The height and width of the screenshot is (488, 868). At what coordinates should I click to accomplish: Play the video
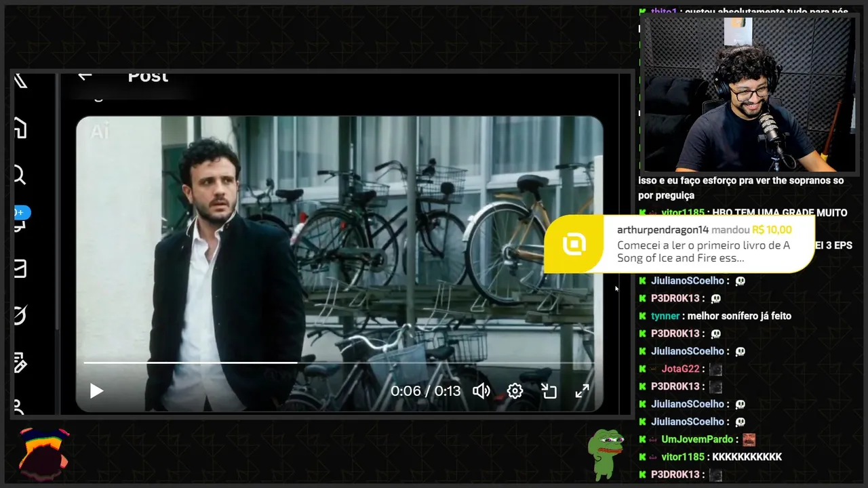tap(96, 391)
